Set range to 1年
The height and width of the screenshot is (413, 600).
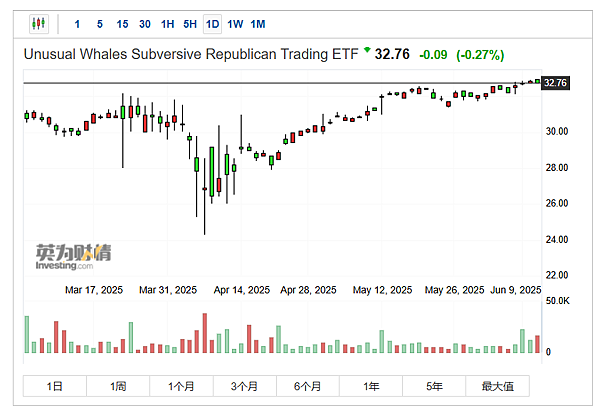371,386
